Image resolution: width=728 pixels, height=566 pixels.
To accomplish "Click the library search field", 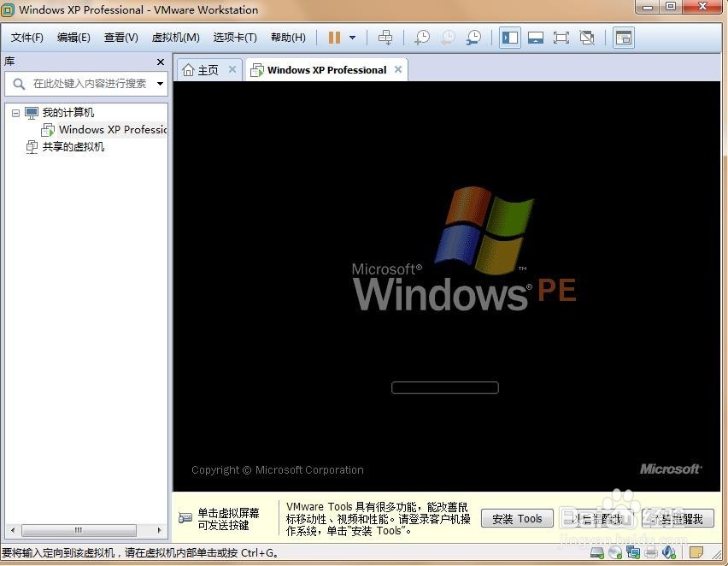I will pos(86,84).
